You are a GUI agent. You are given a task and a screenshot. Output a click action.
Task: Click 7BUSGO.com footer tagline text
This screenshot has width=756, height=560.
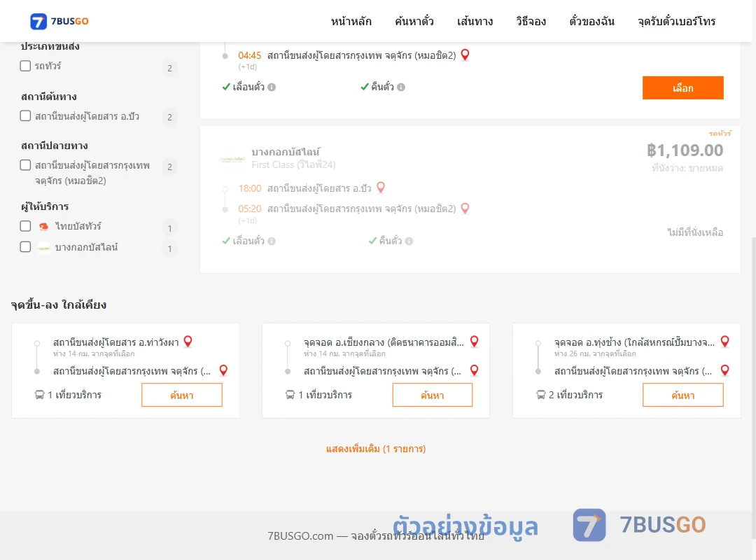tap(376, 536)
